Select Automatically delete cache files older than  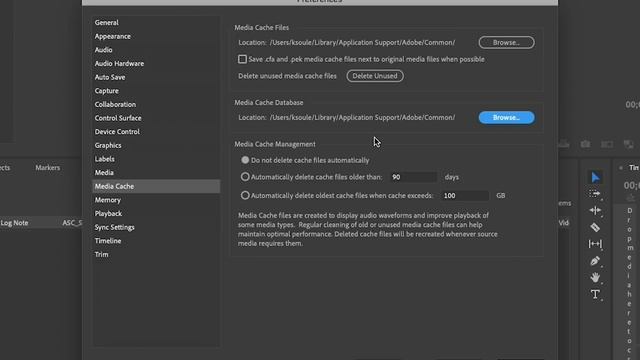pos(245,177)
